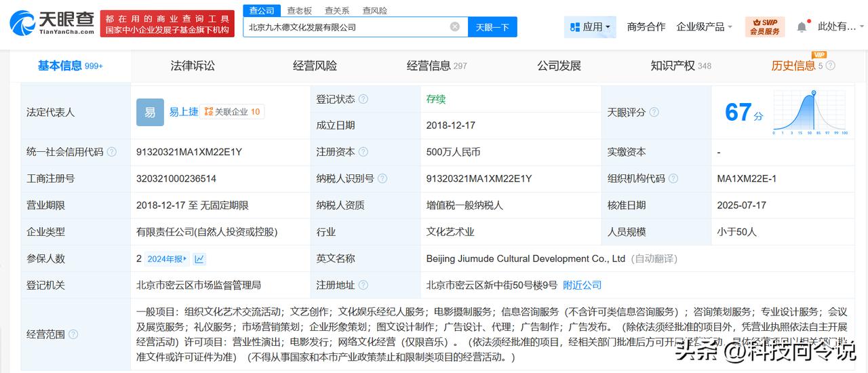
Task: Click English name Beijing Jiumude Cultural Development
Action: click(526, 258)
